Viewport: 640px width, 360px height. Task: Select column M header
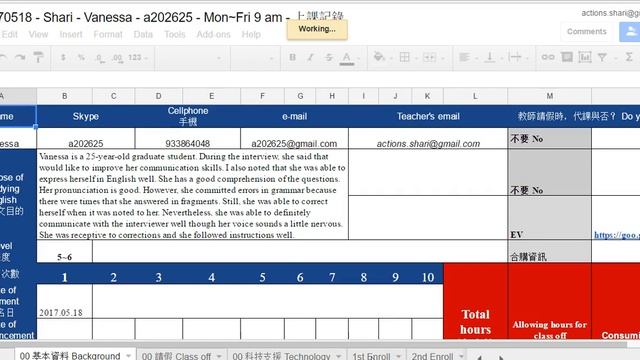coord(549,96)
